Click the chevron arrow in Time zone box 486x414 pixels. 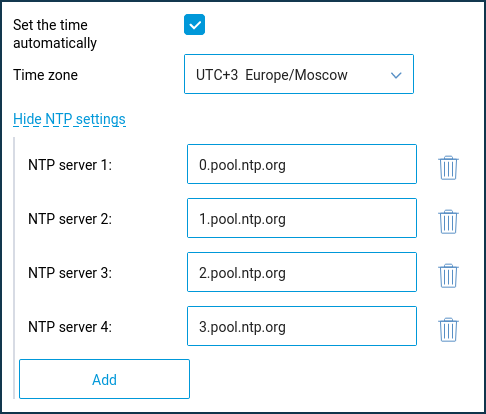point(396,75)
